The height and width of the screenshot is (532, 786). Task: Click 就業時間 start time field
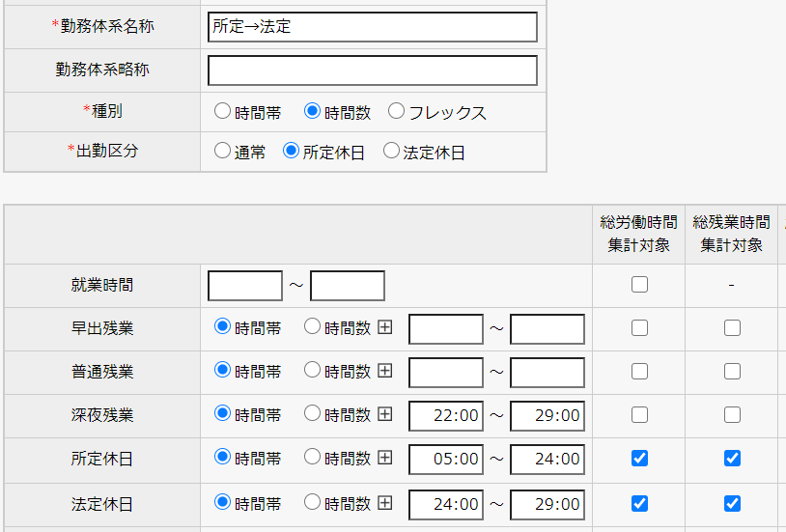tap(245, 286)
